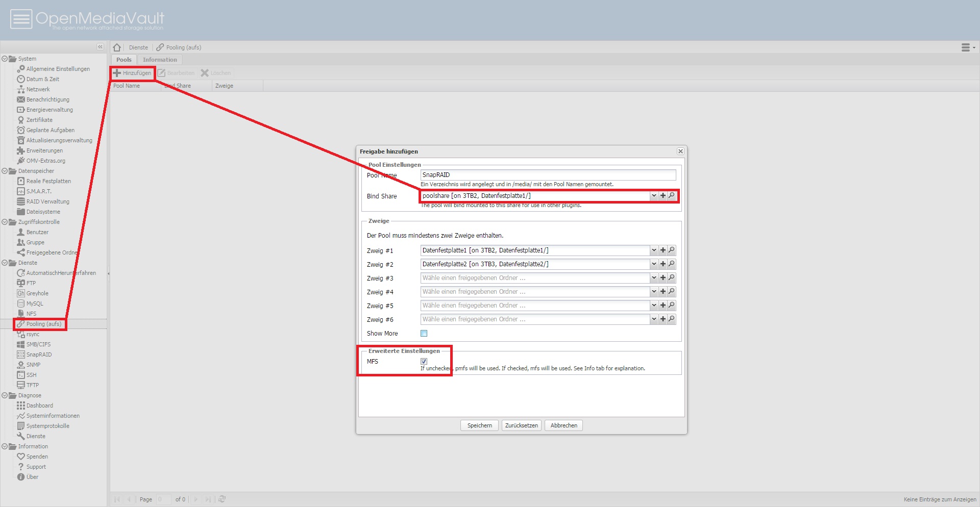This screenshot has height=507, width=980.
Task: Select the Pools tab
Action: [x=124, y=60]
